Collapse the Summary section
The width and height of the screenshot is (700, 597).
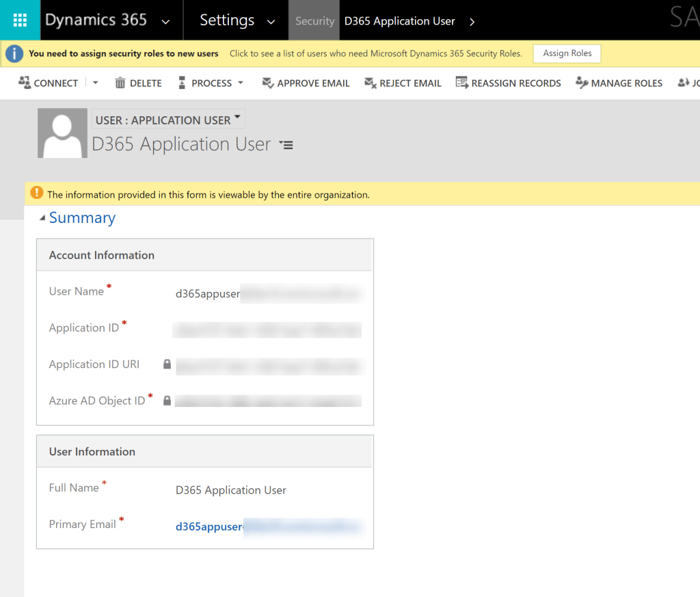point(42,218)
